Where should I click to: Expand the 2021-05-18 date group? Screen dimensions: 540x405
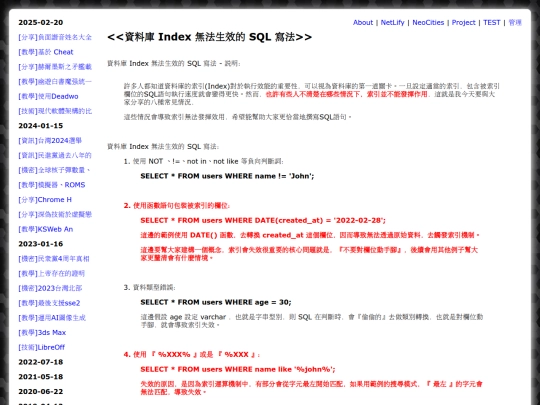coord(41,377)
